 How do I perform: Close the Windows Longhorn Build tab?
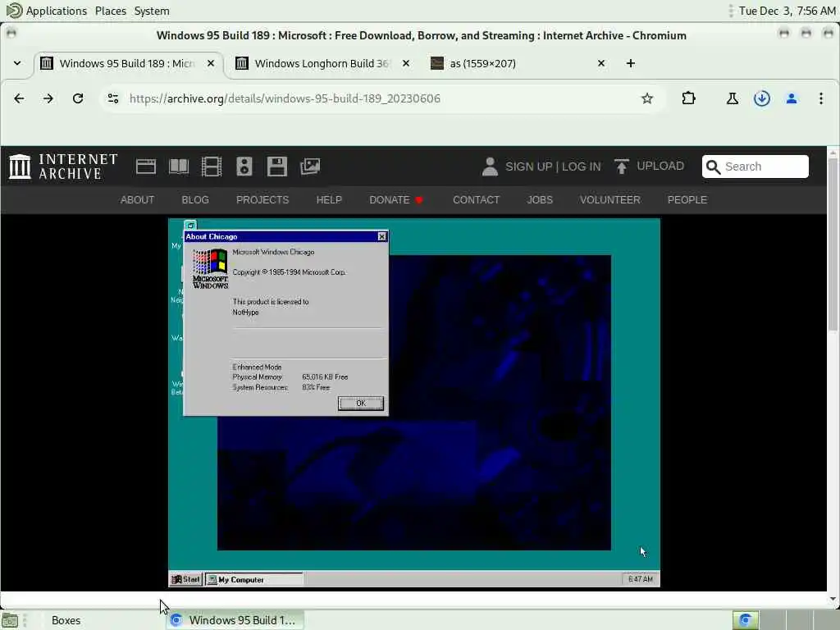tap(405, 63)
